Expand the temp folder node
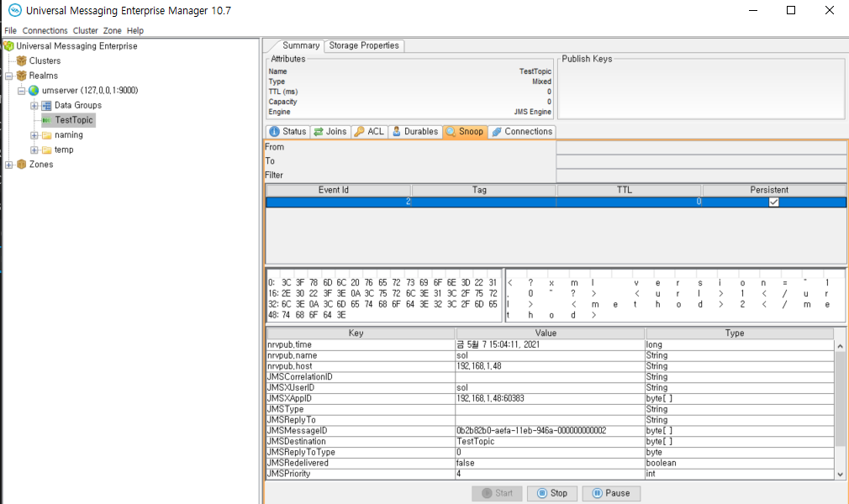This screenshot has height=504, width=849. click(34, 150)
